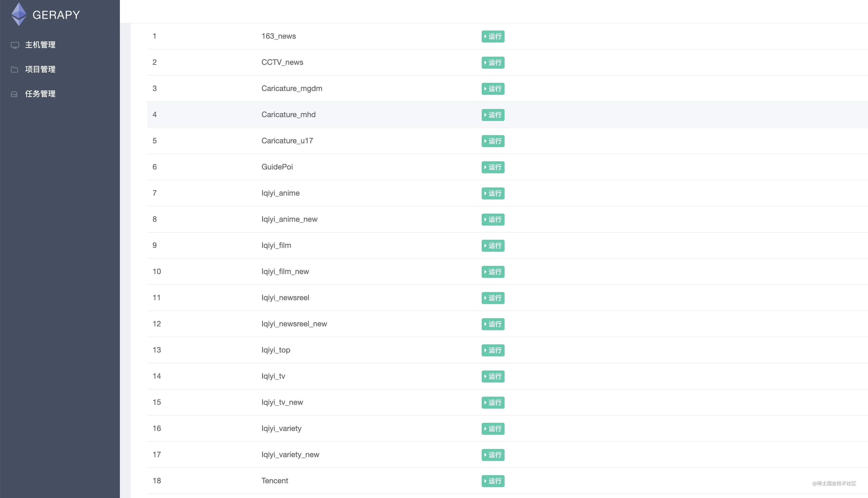Click row number 4 cell

[x=154, y=115]
